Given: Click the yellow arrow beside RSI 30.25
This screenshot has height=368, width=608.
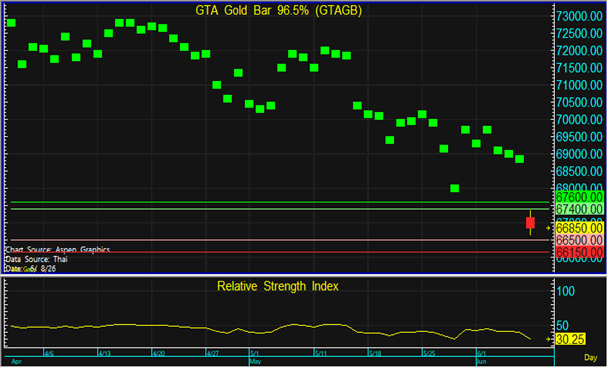Looking at the screenshot, I should pyautogui.click(x=548, y=339).
